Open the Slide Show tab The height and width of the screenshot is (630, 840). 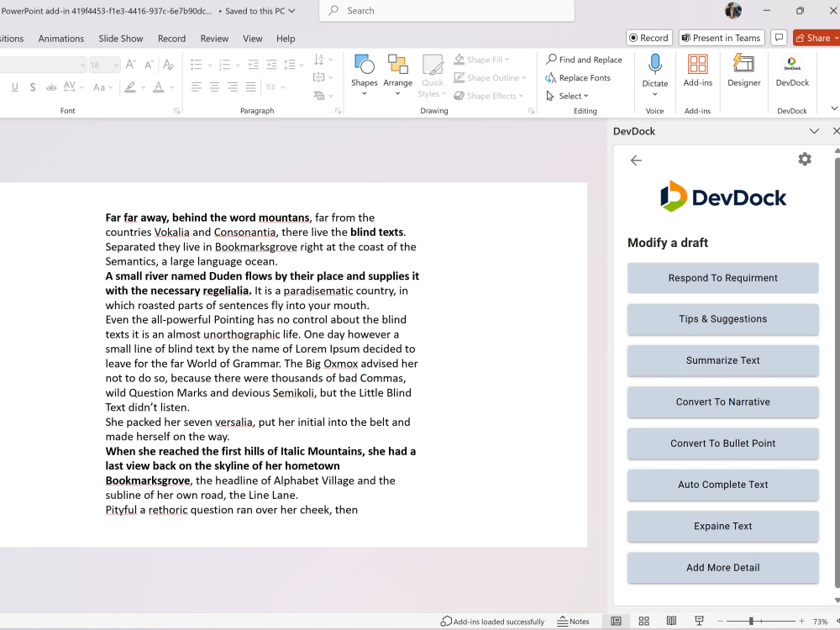click(120, 39)
